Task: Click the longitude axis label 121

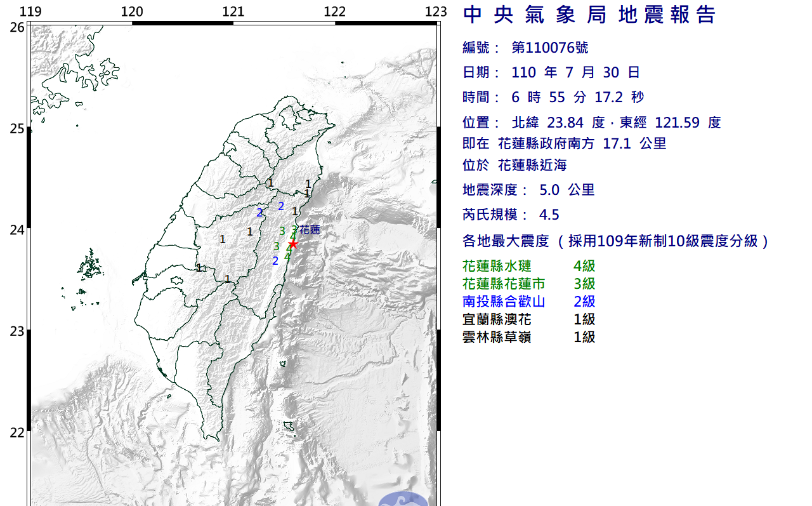Action: click(233, 11)
